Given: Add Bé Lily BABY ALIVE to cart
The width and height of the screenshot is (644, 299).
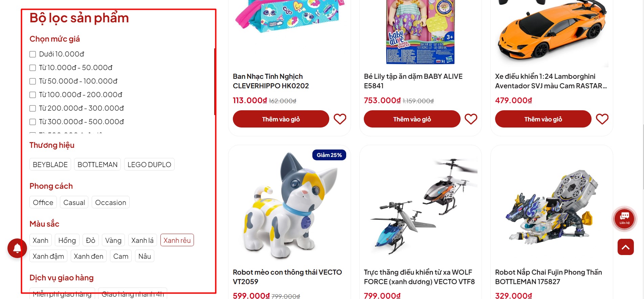Looking at the screenshot, I should coord(412,119).
